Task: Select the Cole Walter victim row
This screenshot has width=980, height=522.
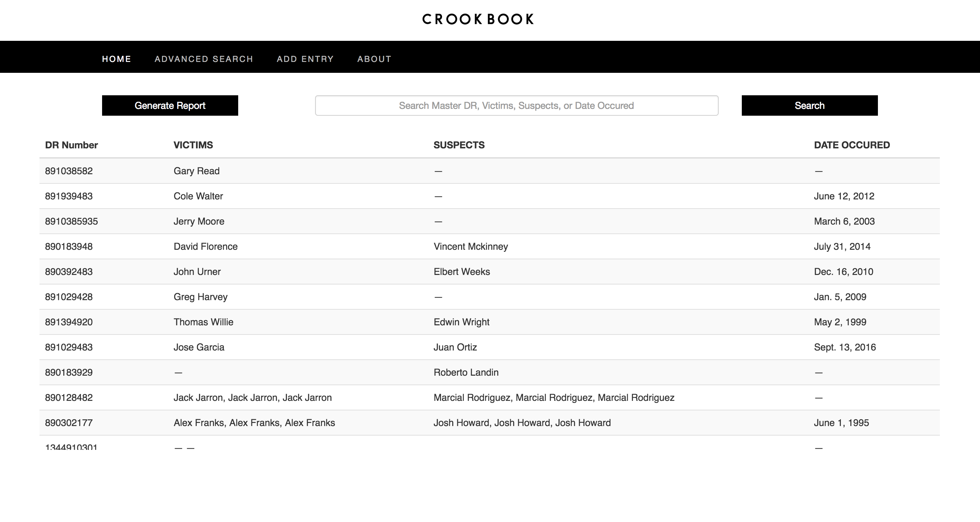Action: pos(198,196)
